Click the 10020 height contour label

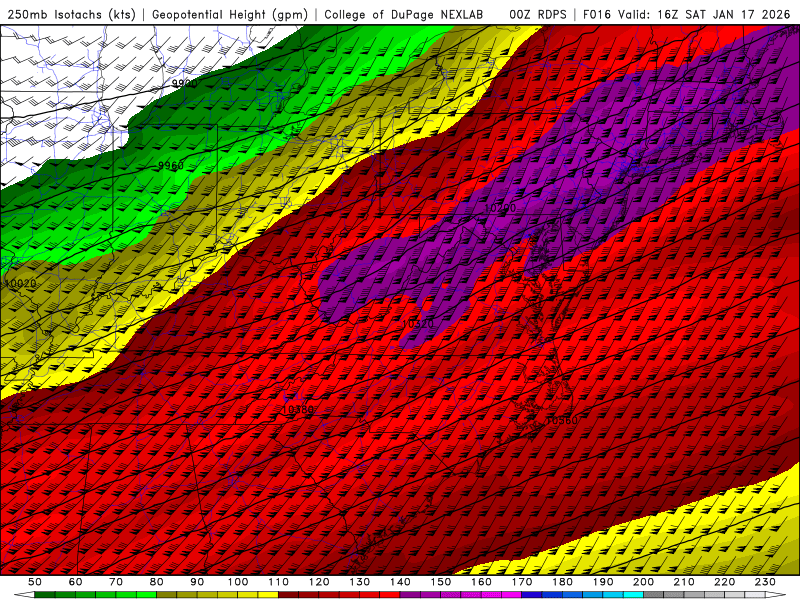point(20,283)
